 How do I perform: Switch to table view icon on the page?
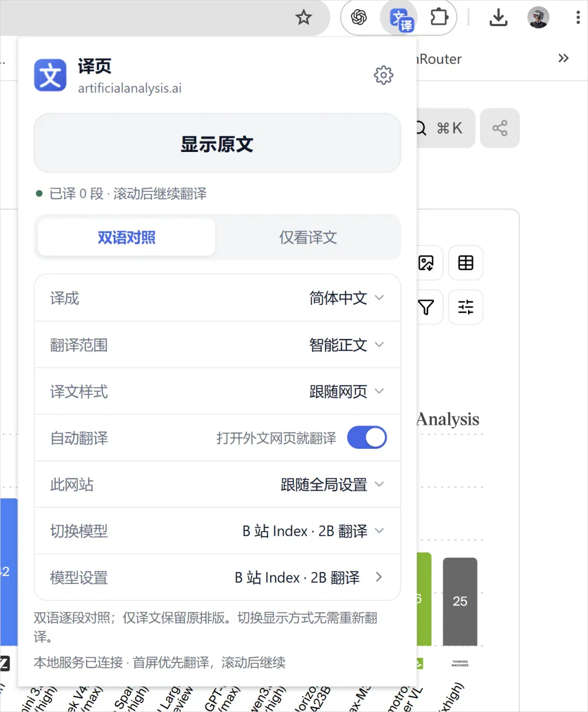pyautogui.click(x=465, y=263)
